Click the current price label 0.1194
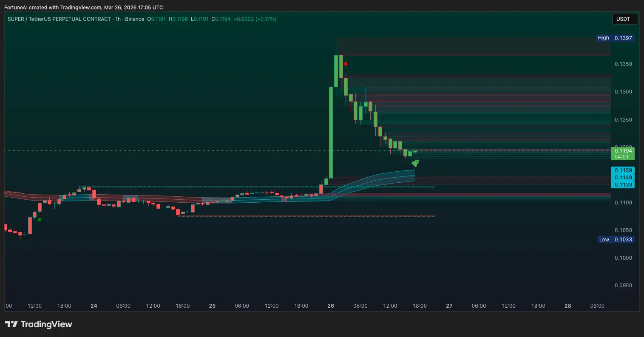The width and height of the screenshot is (644, 337). coord(623,150)
